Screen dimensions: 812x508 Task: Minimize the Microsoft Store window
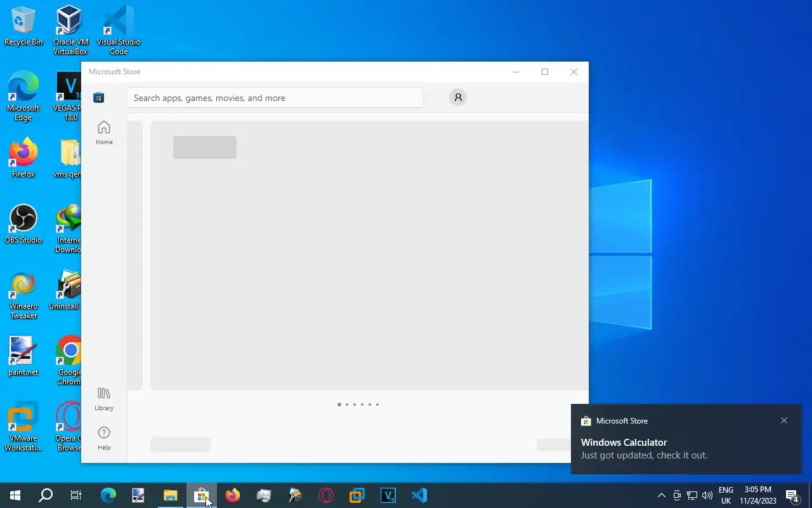[516, 72]
